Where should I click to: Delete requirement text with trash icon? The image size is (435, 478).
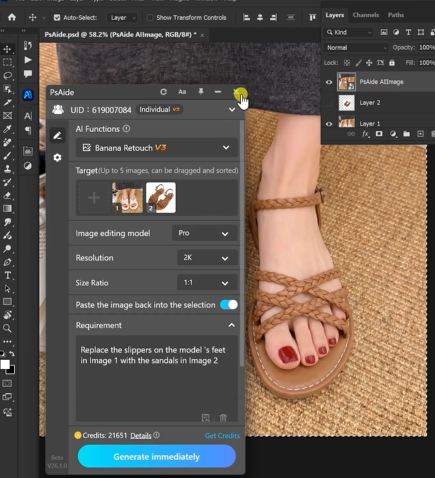tap(223, 418)
